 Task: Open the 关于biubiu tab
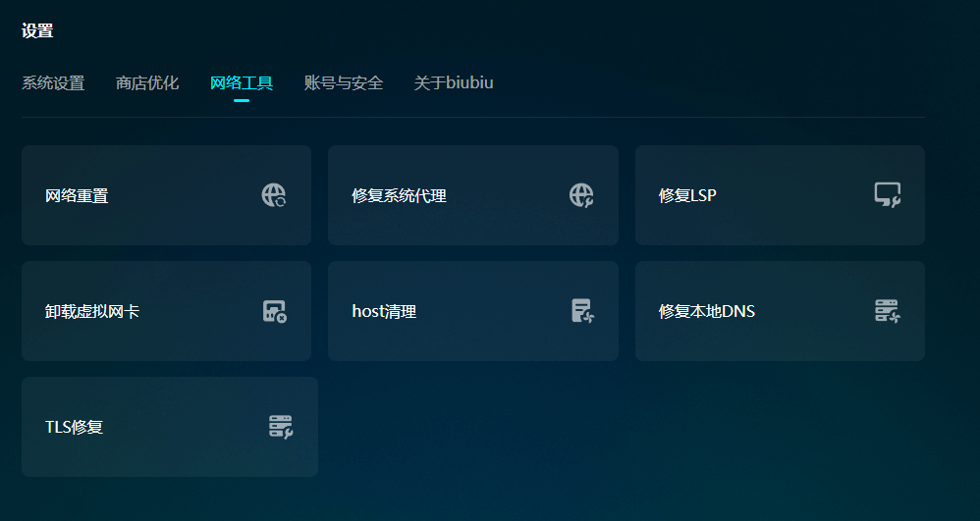[x=454, y=82]
